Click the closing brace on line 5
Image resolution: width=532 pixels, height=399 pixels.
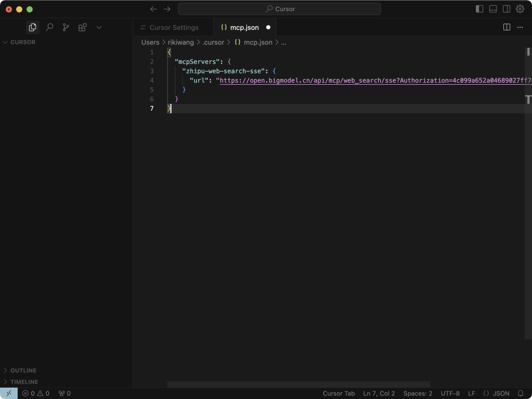[x=184, y=90]
